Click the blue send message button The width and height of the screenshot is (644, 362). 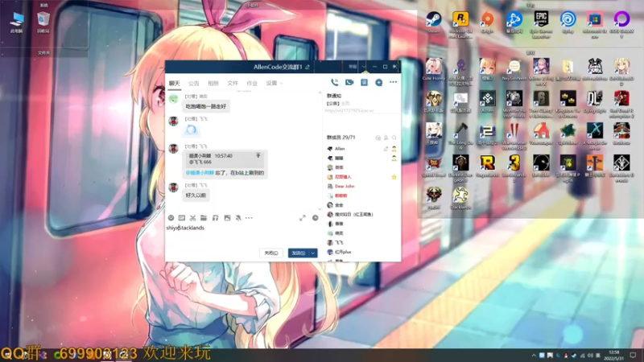click(x=299, y=253)
